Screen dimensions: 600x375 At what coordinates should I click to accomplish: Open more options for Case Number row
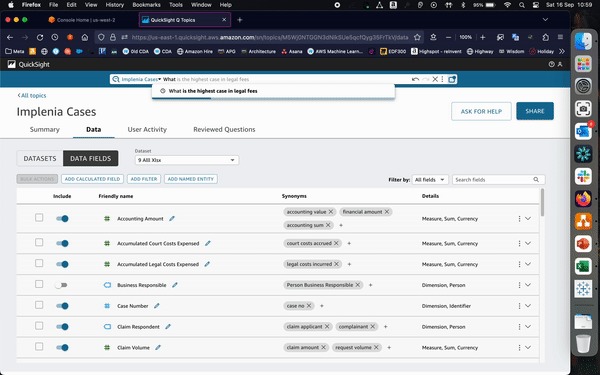519,306
